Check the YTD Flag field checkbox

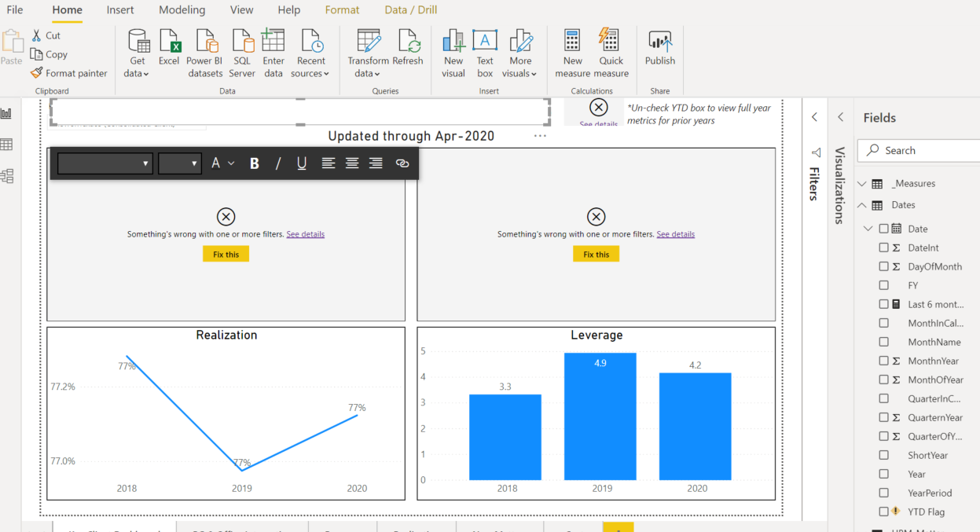point(884,512)
